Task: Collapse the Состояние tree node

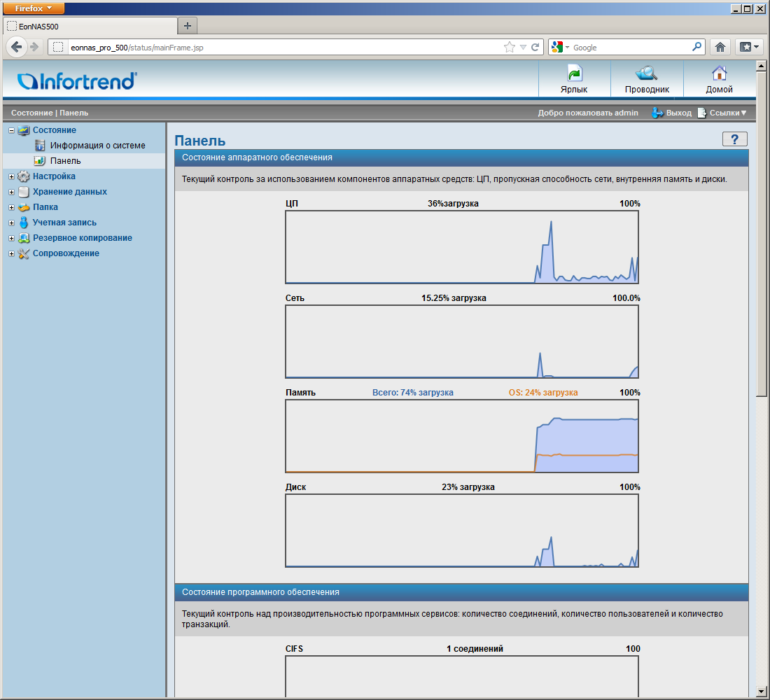Action: pyautogui.click(x=11, y=130)
